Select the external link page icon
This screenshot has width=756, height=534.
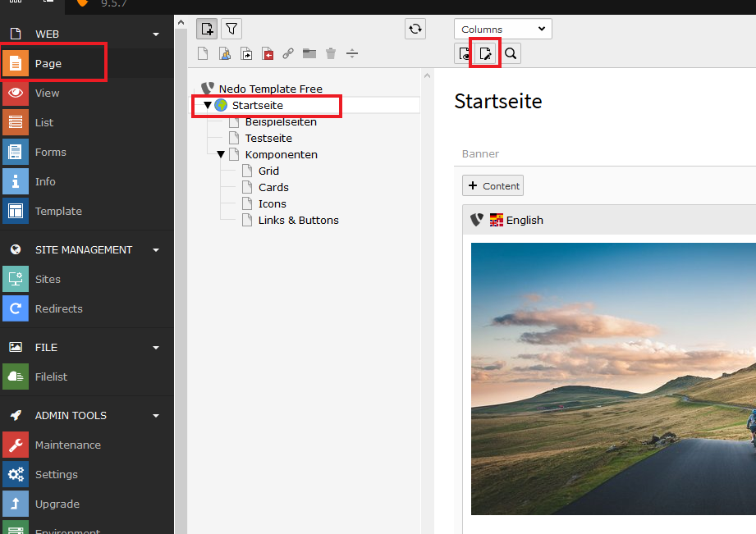(x=288, y=53)
